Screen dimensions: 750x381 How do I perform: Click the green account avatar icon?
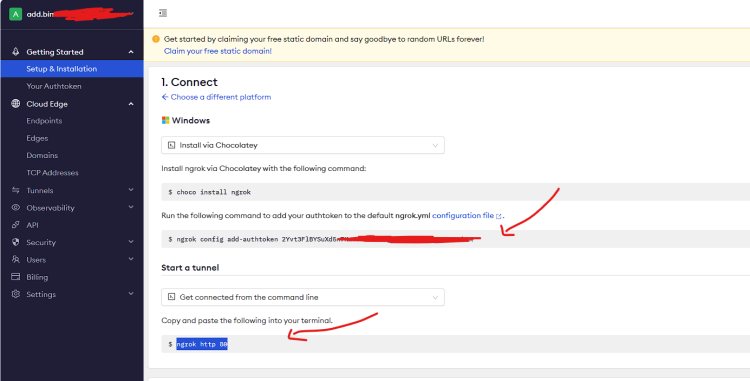click(16, 14)
